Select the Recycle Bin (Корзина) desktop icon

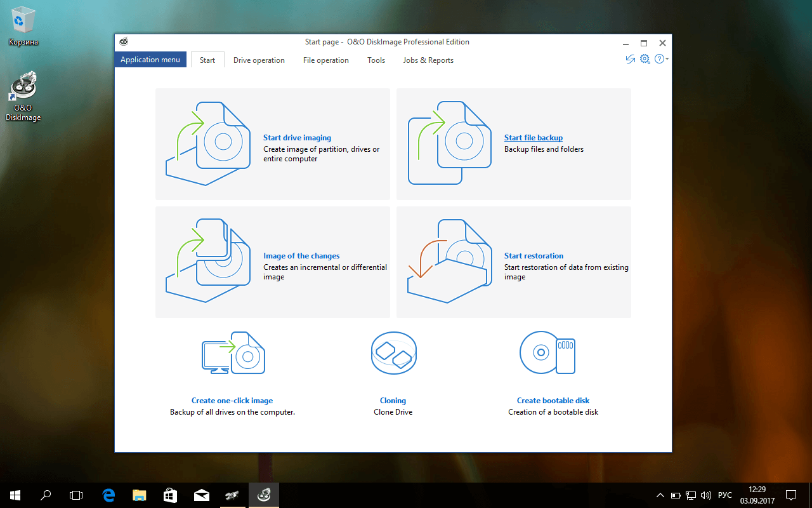tap(23, 27)
